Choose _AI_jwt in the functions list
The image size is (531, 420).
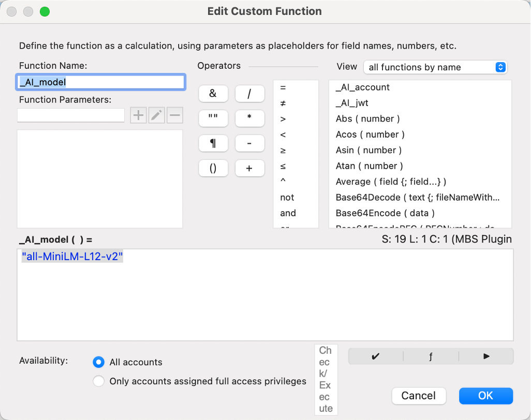[x=420, y=103]
